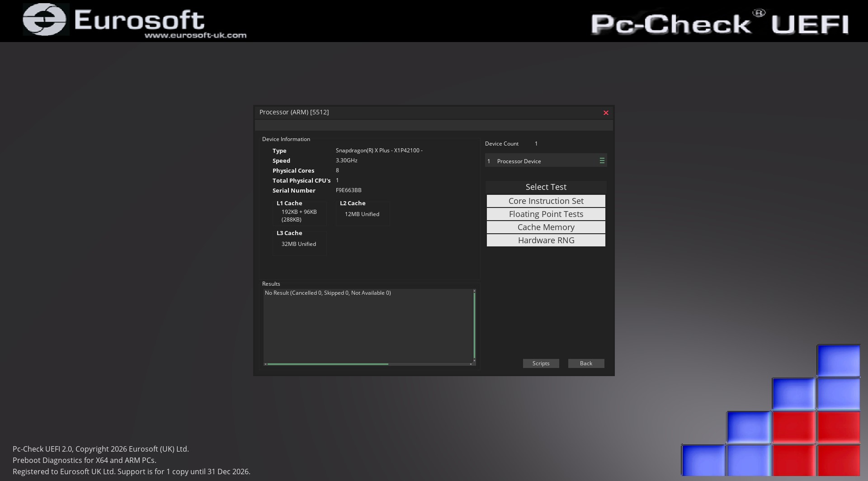Click the Results vertical scrollbar
Screen dimensions: 868x481
(474, 325)
